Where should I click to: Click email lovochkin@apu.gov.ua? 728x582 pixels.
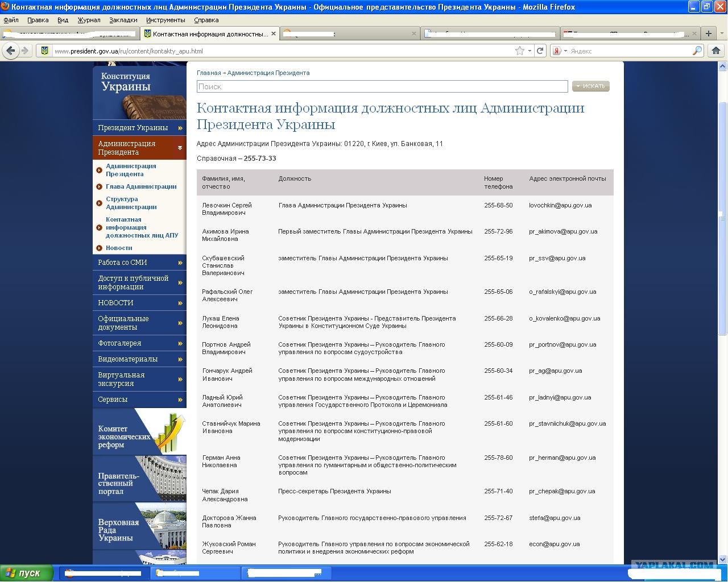(x=560, y=205)
